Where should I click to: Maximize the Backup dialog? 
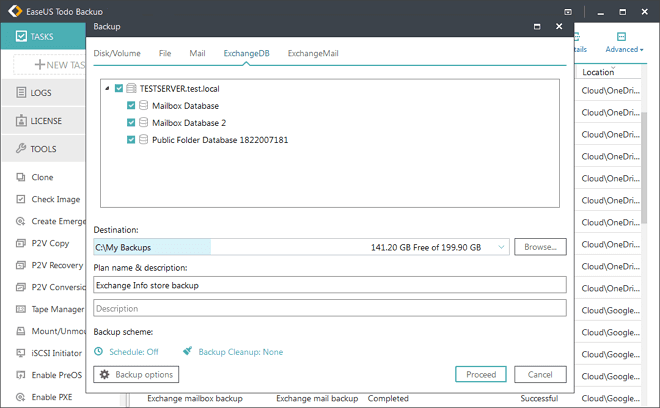(537, 27)
